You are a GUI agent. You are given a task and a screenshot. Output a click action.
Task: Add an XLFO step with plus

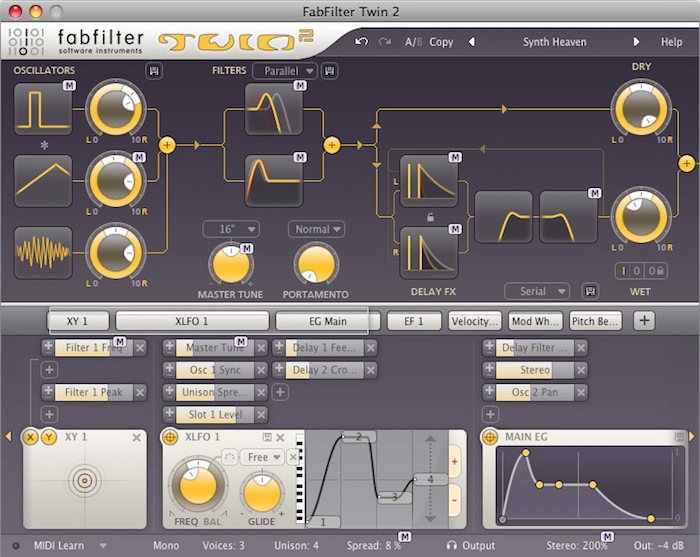click(454, 462)
